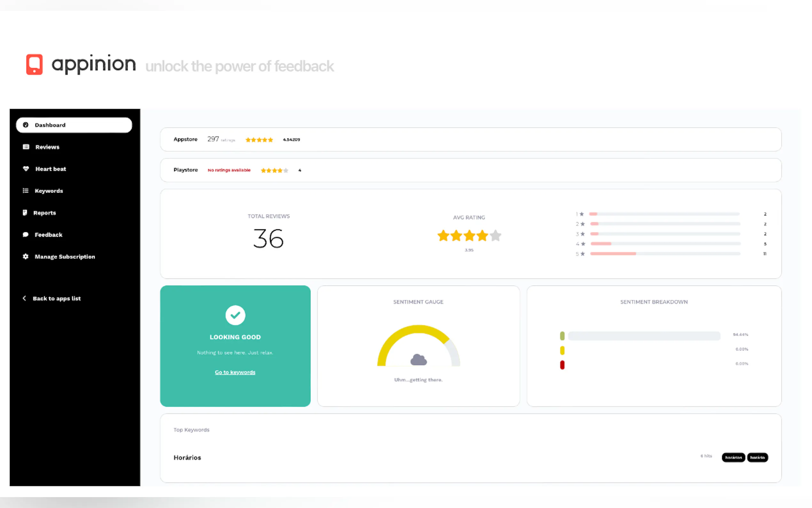Click the back chevron beside apps list
This screenshot has width=812, height=508.
click(24, 298)
